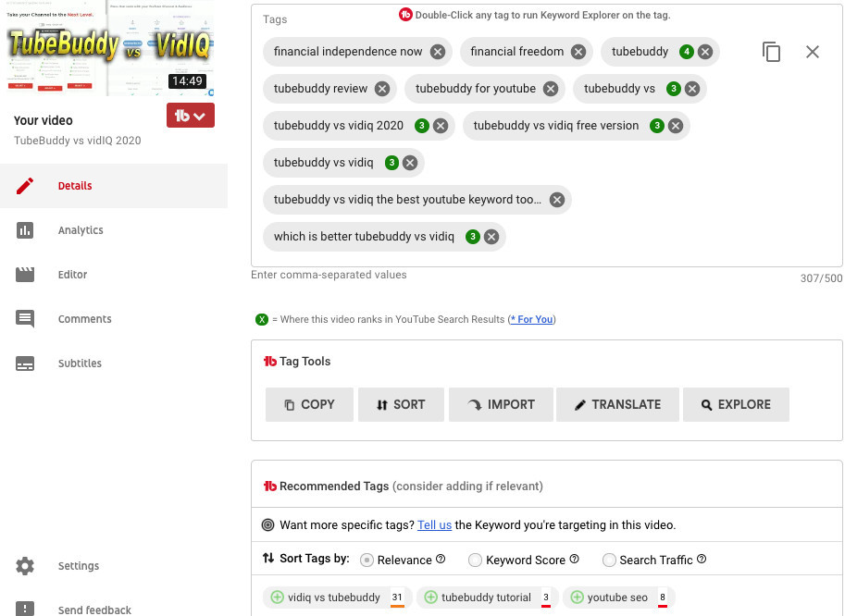Viewport: 845px width, 616px height.
Task: Open the TubeBuddy dropdown under the thumbnail
Action: [191, 116]
